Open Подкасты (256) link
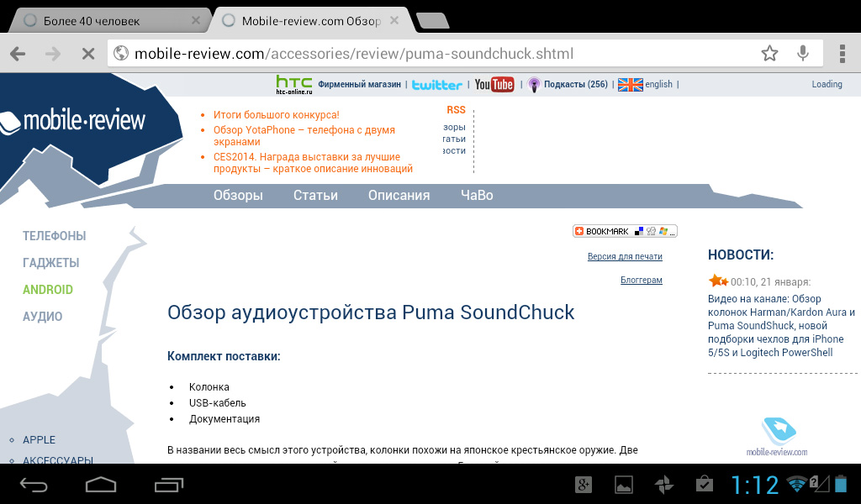The width and height of the screenshot is (861, 504). 575,85
